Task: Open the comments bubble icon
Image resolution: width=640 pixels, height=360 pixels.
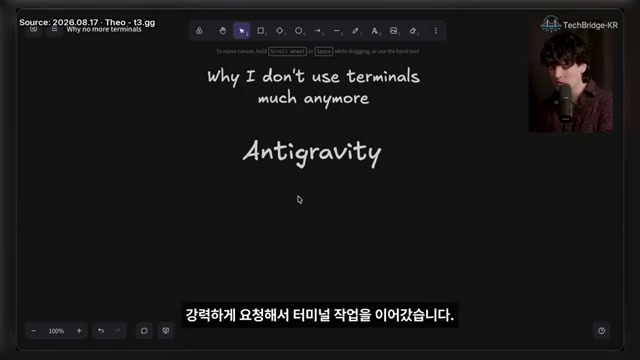Action: (x=144, y=331)
